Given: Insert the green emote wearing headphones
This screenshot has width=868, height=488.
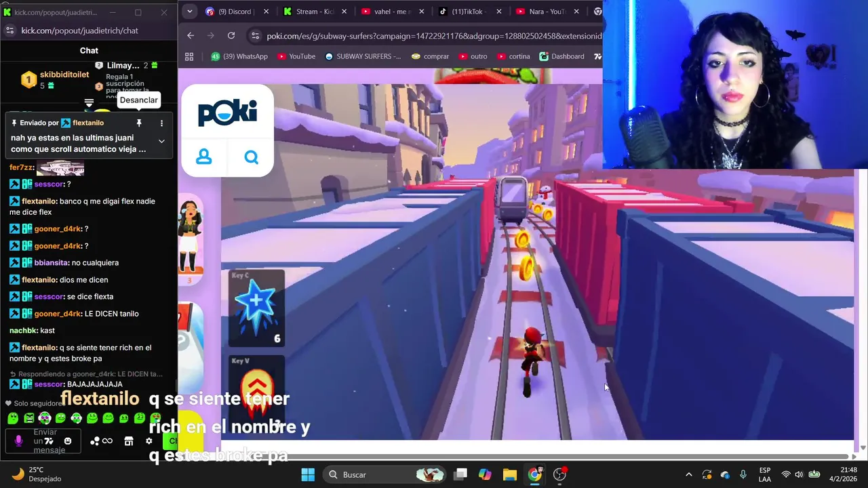Looking at the screenshot, I should click(45, 418).
